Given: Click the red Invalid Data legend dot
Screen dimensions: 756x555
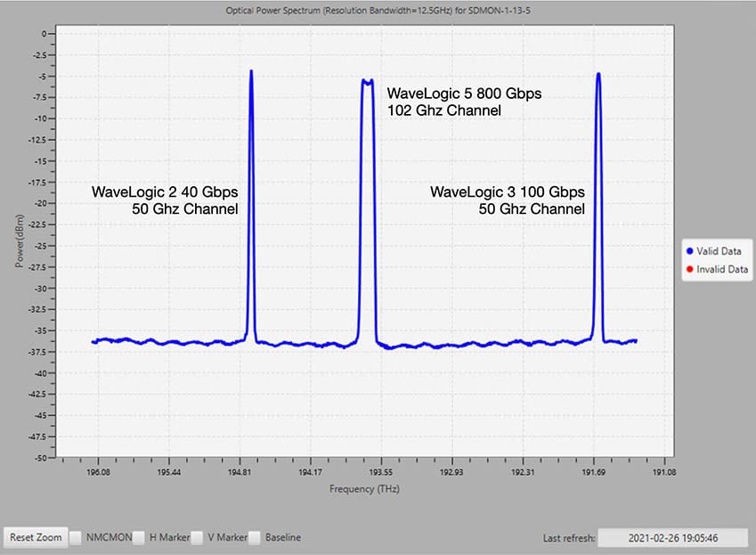Looking at the screenshot, I should pyautogui.click(x=689, y=269).
